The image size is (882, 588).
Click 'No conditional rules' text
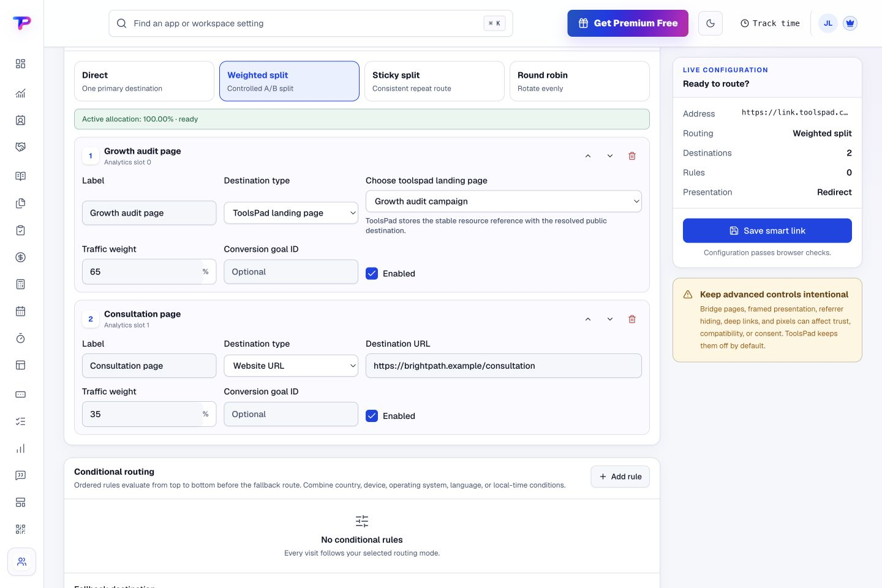tap(362, 540)
